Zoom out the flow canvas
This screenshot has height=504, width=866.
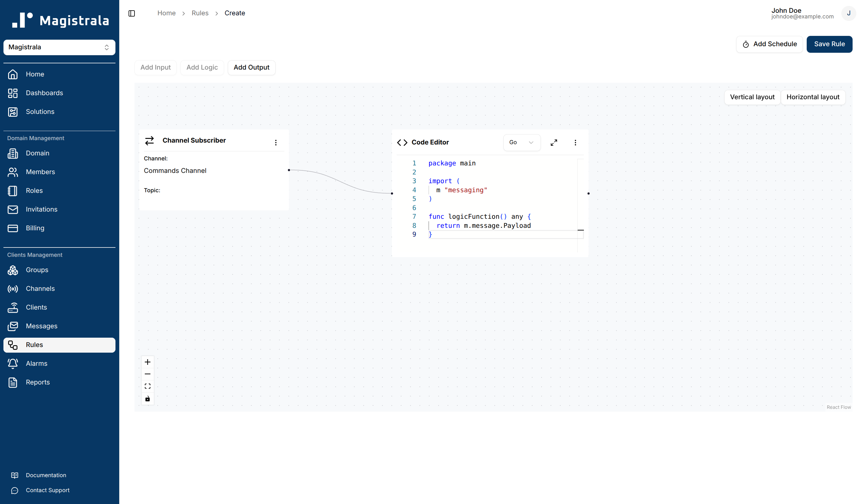click(x=147, y=374)
